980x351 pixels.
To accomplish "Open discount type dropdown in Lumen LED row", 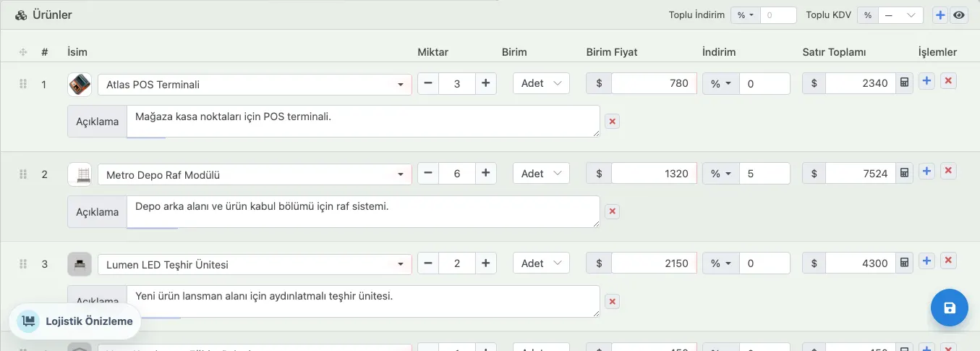I will coord(720,263).
